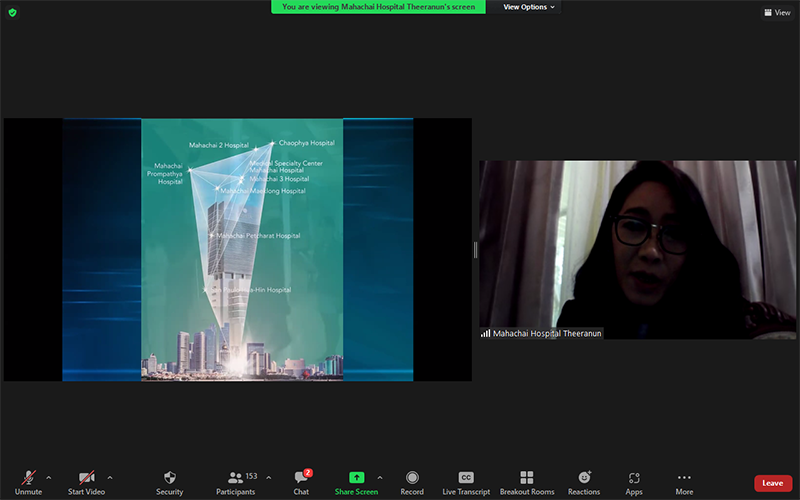Open the View Options dropdown
The image size is (800, 500).
[x=529, y=7]
